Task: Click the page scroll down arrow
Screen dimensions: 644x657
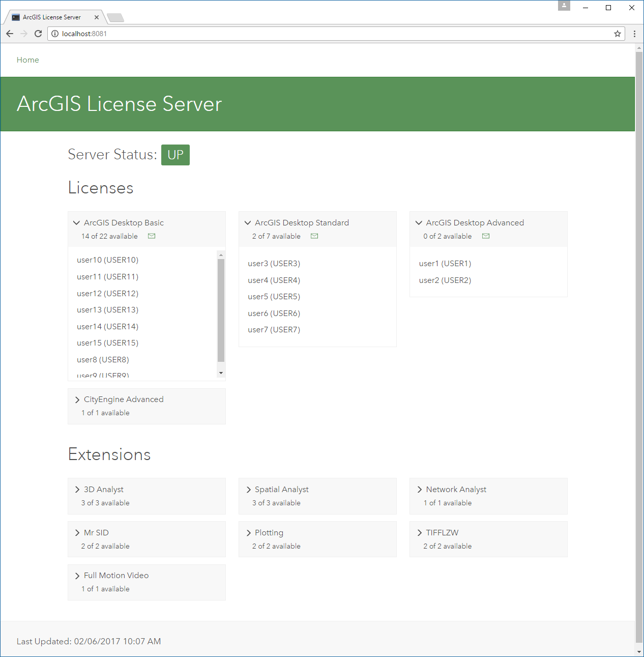Action: click(x=639, y=651)
